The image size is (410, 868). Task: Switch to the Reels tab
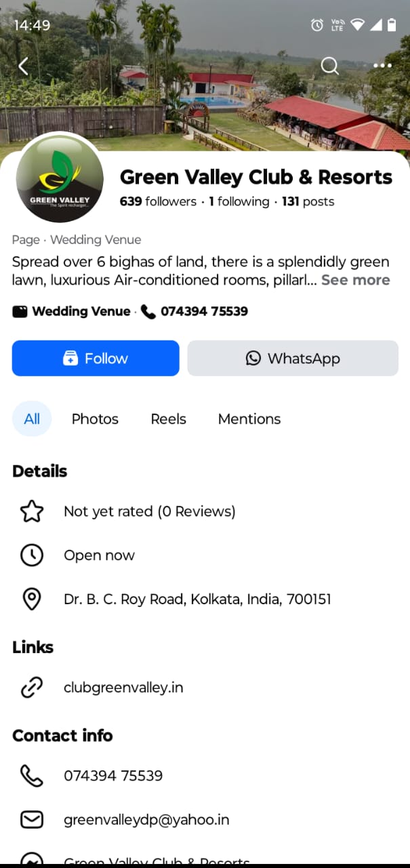click(168, 419)
